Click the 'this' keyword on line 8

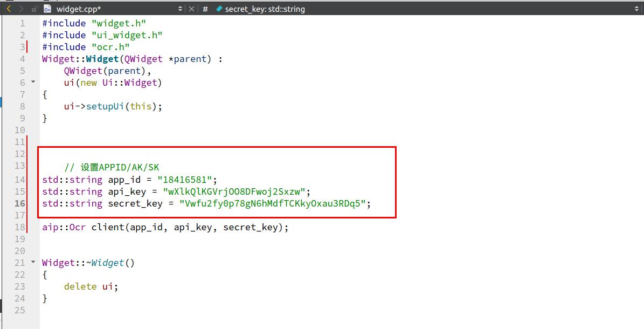[x=141, y=106]
